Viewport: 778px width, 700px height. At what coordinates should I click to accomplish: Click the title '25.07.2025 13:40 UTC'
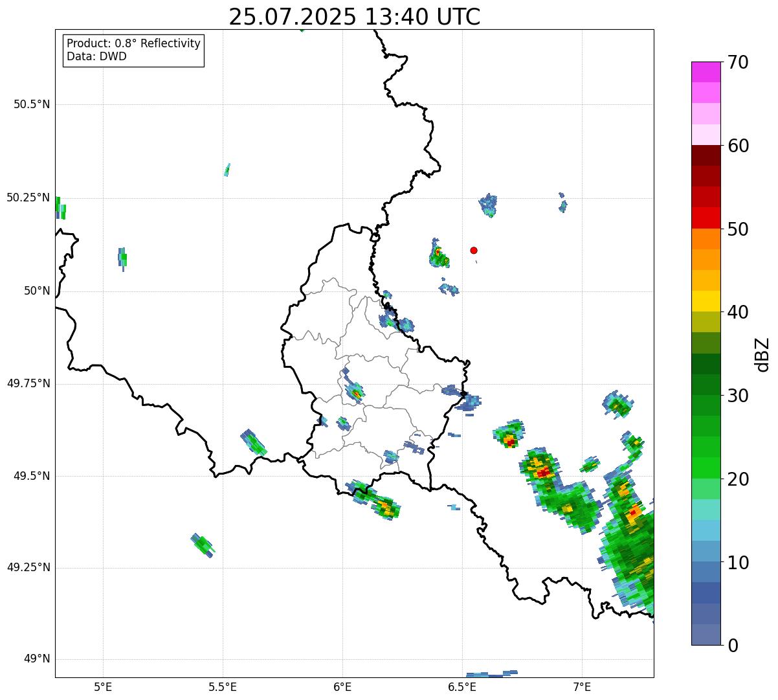tap(354, 16)
